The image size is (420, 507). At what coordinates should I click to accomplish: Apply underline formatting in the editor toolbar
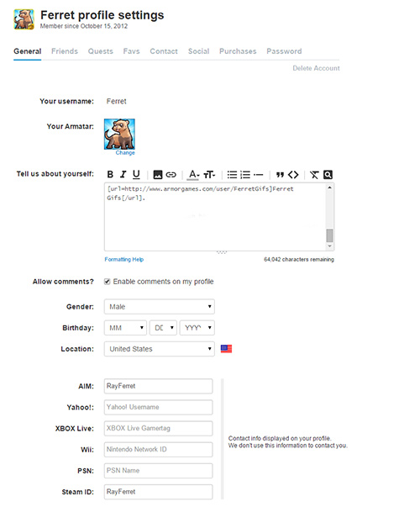pos(136,175)
